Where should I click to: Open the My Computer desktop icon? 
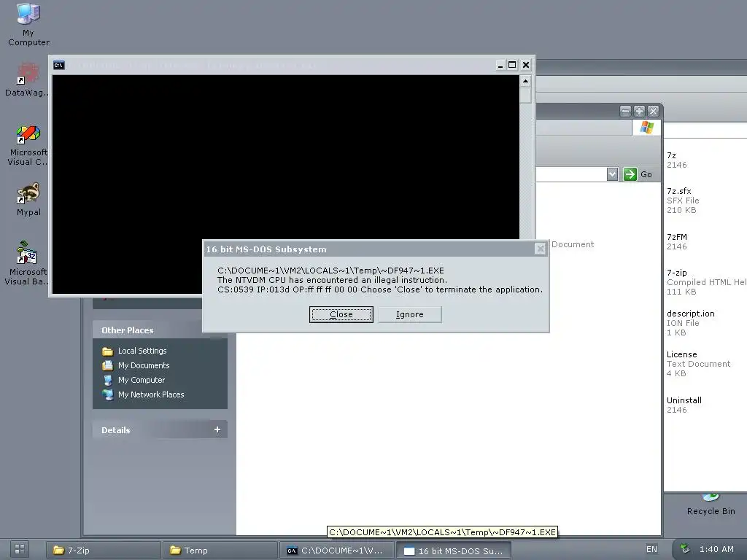[28, 24]
